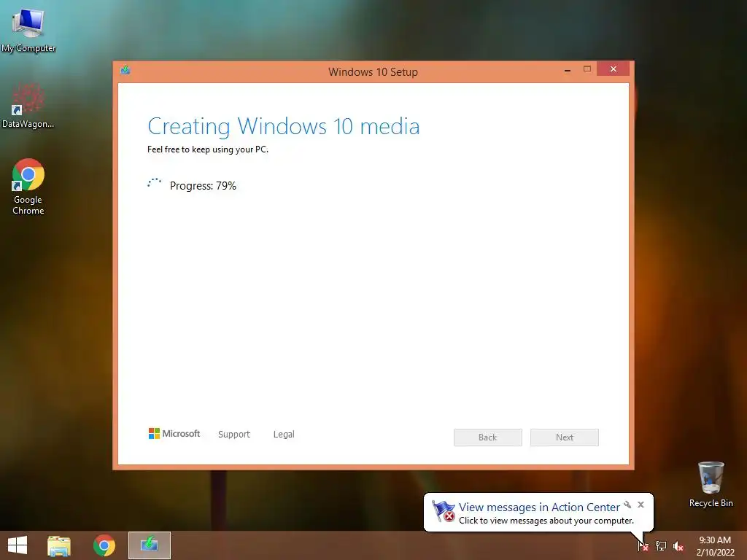Click the Microsoft logo in setup
The width and height of the screenshot is (747, 560).
[174, 433]
